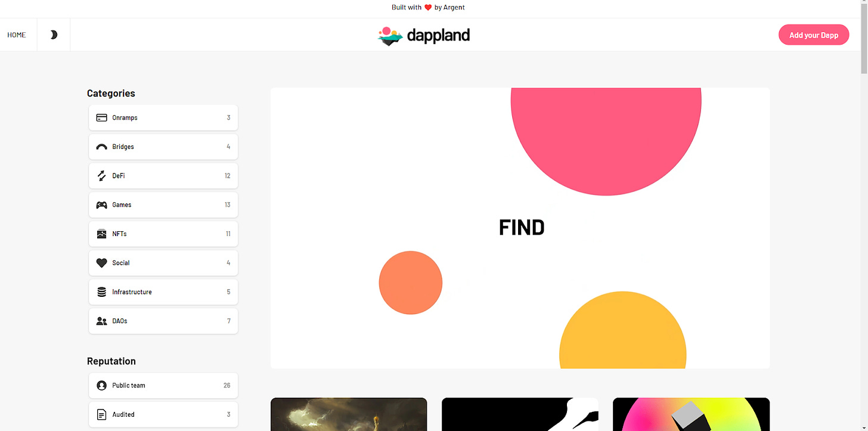Select the NFTs picture icon
Screen dimensions: 868x431
101,234
